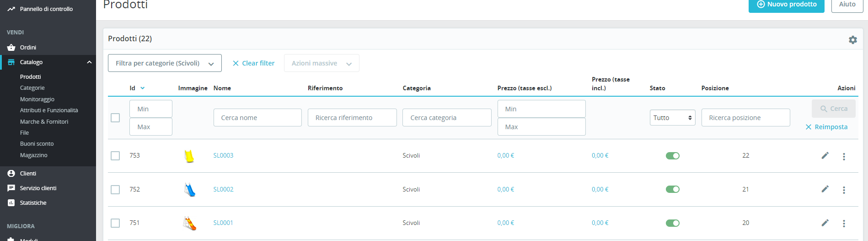
Task: Open more actions menu for product 753
Action: click(x=844, y=156)
